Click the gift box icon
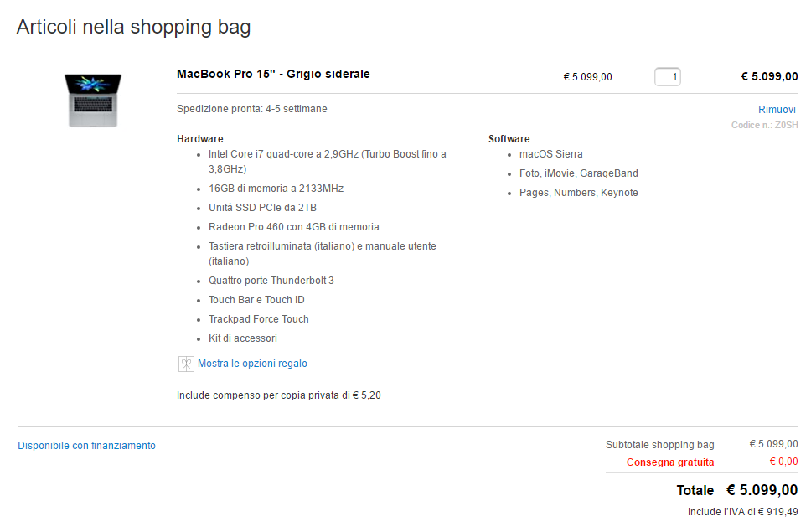 point(186,364)
